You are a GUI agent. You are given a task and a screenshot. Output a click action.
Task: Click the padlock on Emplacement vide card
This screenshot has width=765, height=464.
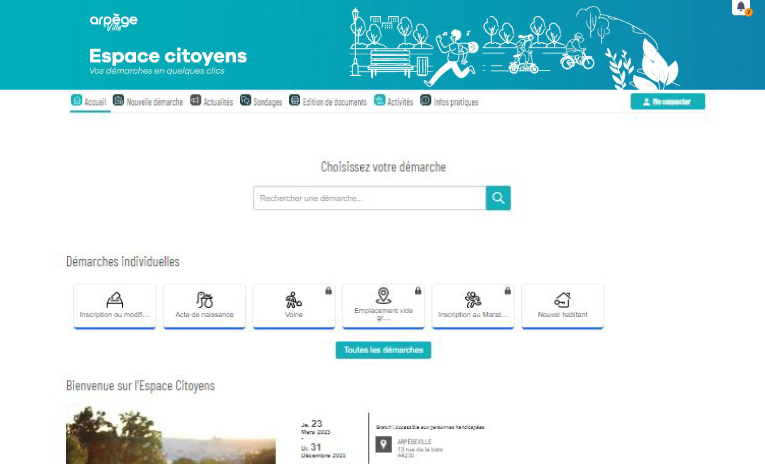pos(418,291)
